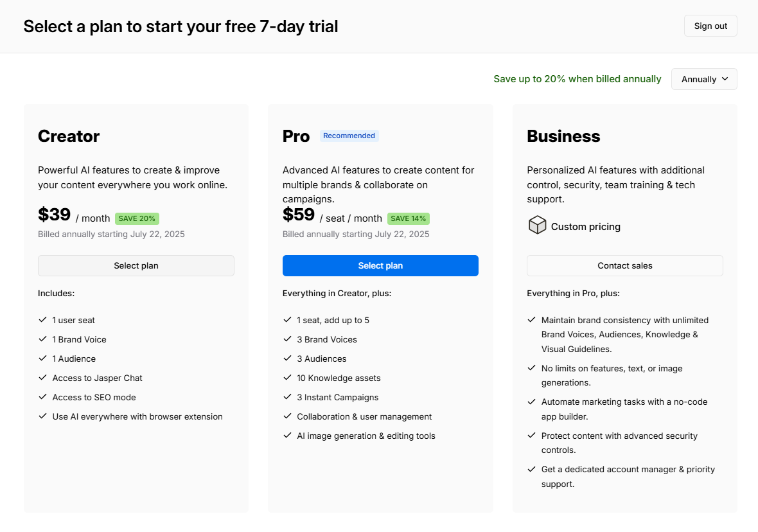Image resolution: width=758 pixels, height=532 pixels.
Task: Click 'Save up to 20% when billed annually' text
Action: 577,79
